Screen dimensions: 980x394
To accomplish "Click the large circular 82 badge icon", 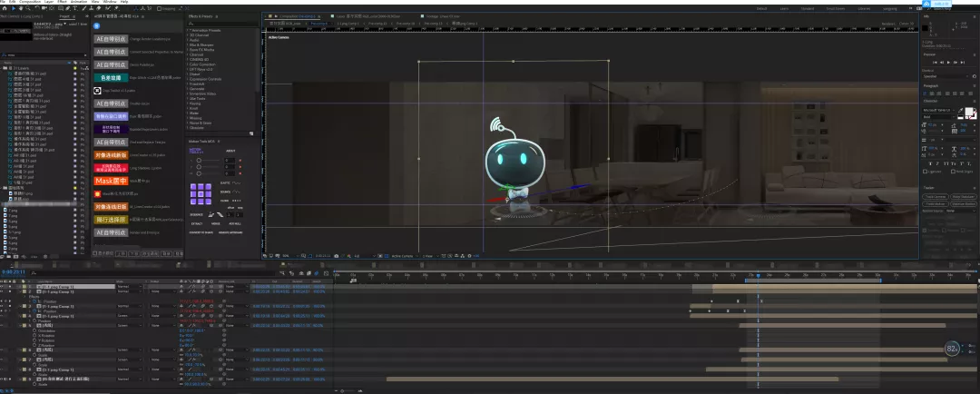I will click(x=952, y=349).
